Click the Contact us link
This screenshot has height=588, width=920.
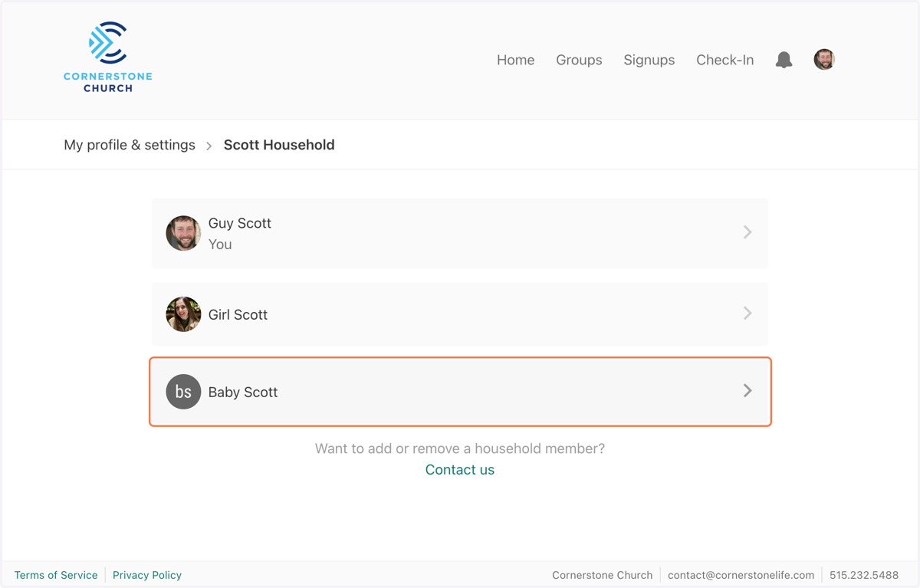click(460, 470)
